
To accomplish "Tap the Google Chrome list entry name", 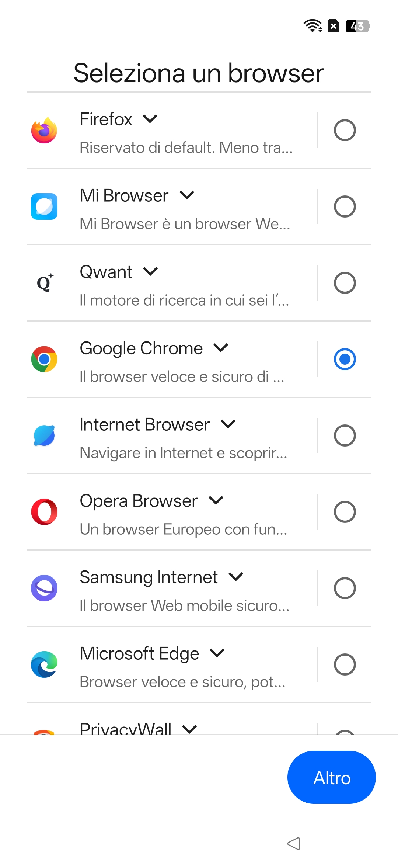I will click(x=141, y=348).
